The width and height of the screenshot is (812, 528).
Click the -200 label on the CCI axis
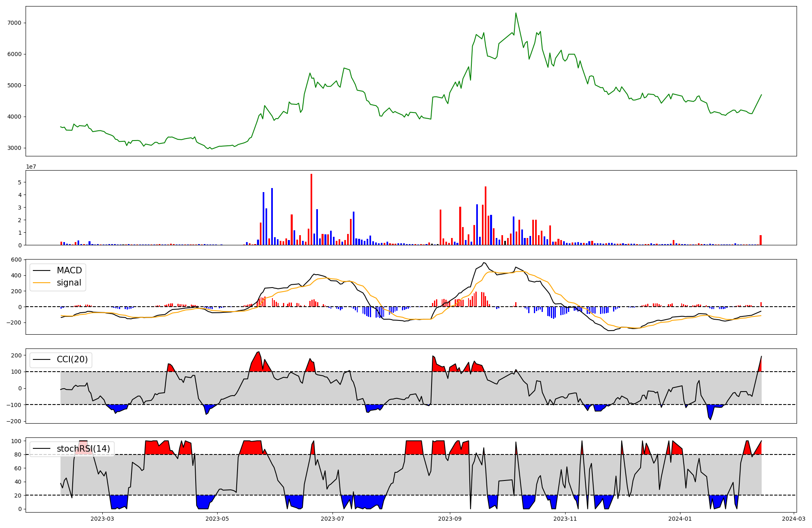[x=14, y=421]
